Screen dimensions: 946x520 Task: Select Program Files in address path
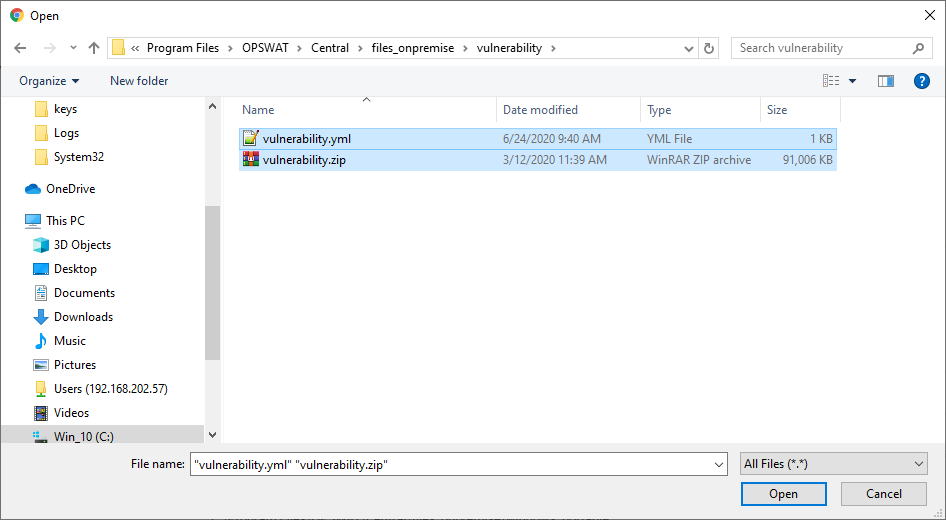coord(183,48)
